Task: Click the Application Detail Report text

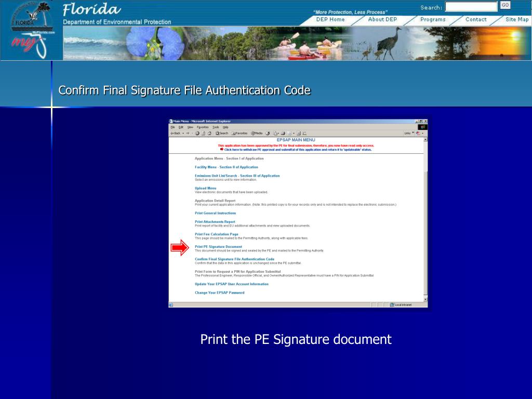Action: pyautogui.click(x=215, y=201)
